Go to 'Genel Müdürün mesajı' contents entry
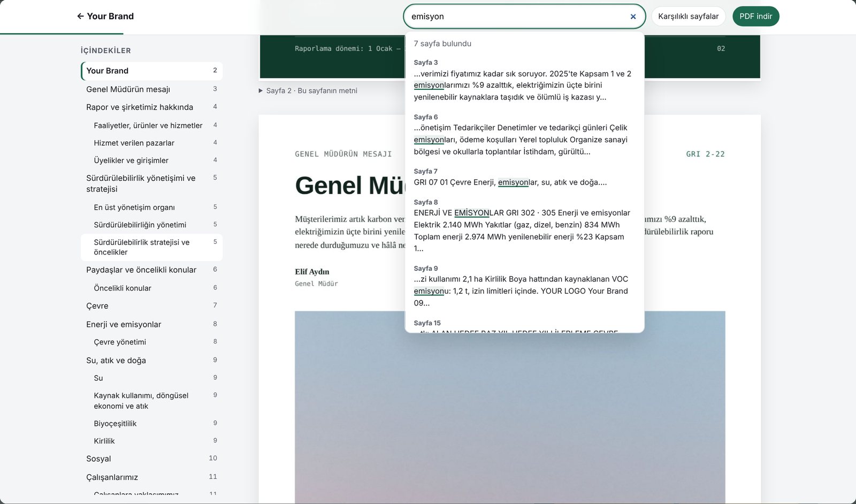This screenshot has height=504, width=856. click(x=152, y=89)
